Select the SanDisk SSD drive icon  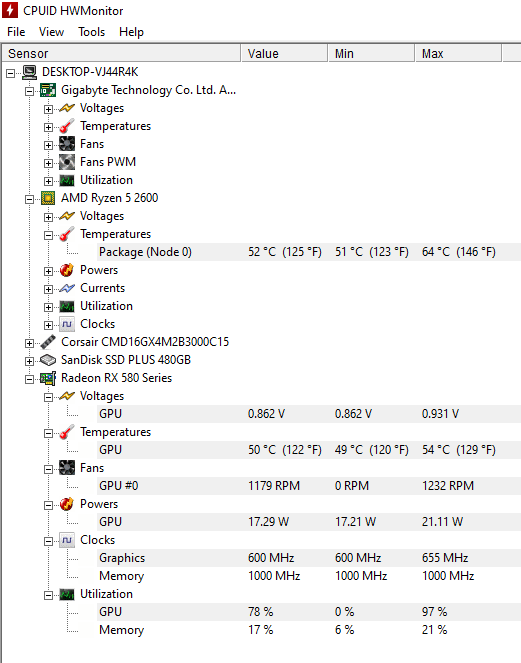coord(48,360)
